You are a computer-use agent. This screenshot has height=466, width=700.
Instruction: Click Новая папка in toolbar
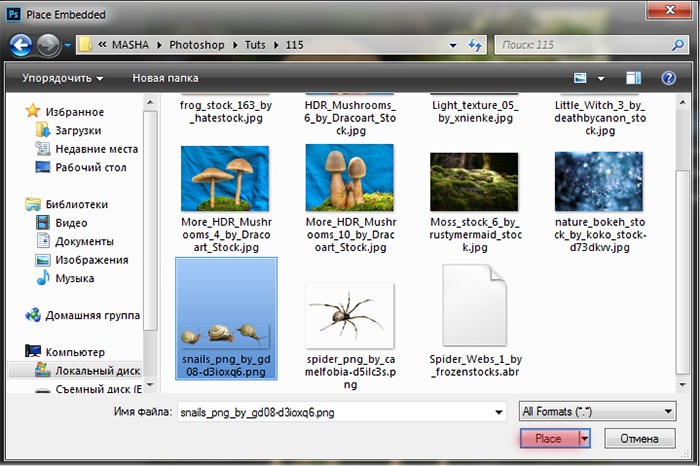[165, 78]
